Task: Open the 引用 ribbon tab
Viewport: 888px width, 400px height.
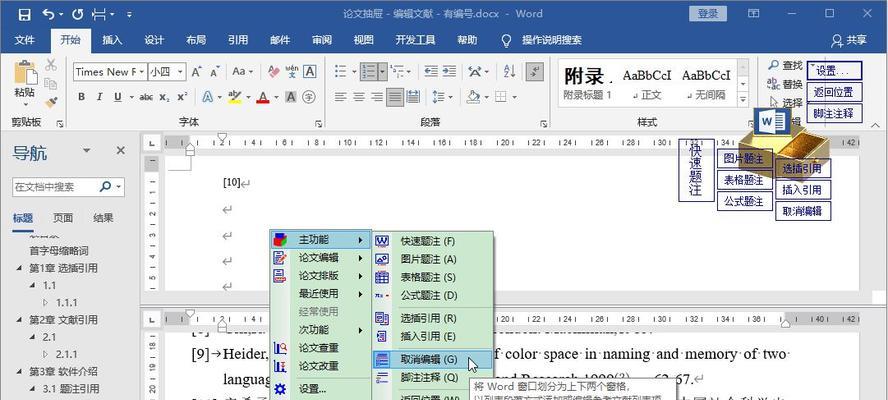Action: [238, 40]
